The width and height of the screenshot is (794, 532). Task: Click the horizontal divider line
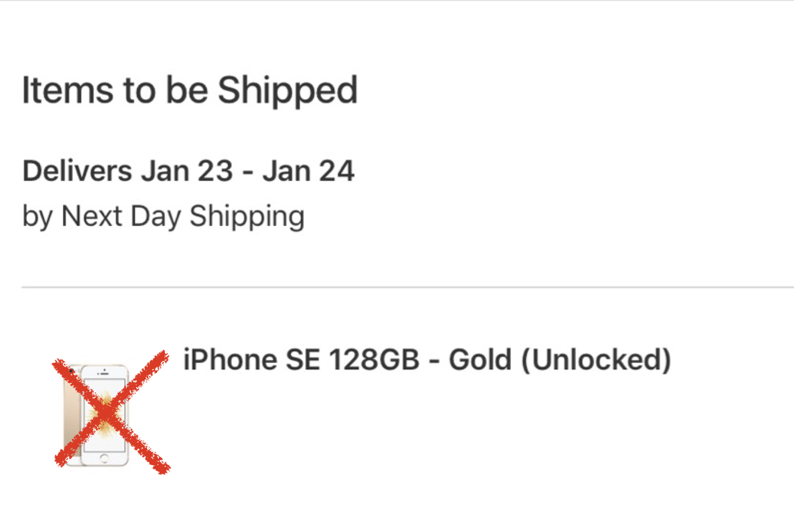coord(408,287)
